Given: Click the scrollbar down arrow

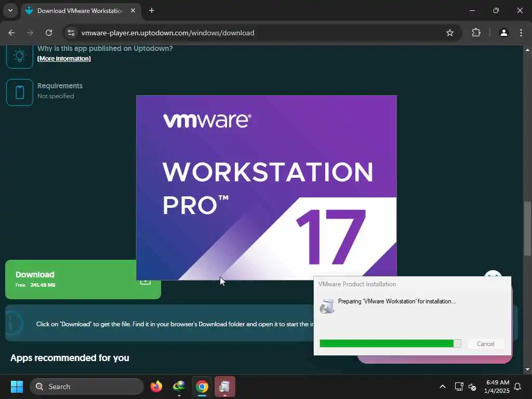Looking at the screenshot, I should point(527,369).
